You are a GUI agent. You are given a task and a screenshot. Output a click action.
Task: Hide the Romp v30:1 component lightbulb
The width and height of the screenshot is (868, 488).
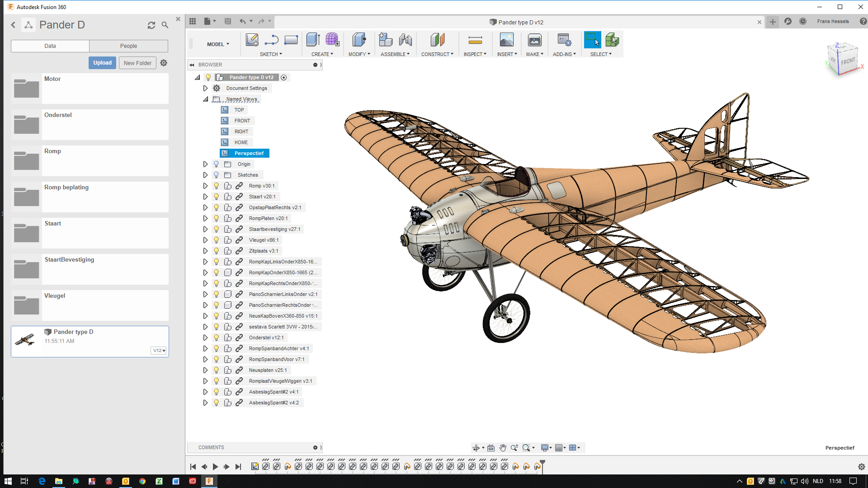point(216,186)
